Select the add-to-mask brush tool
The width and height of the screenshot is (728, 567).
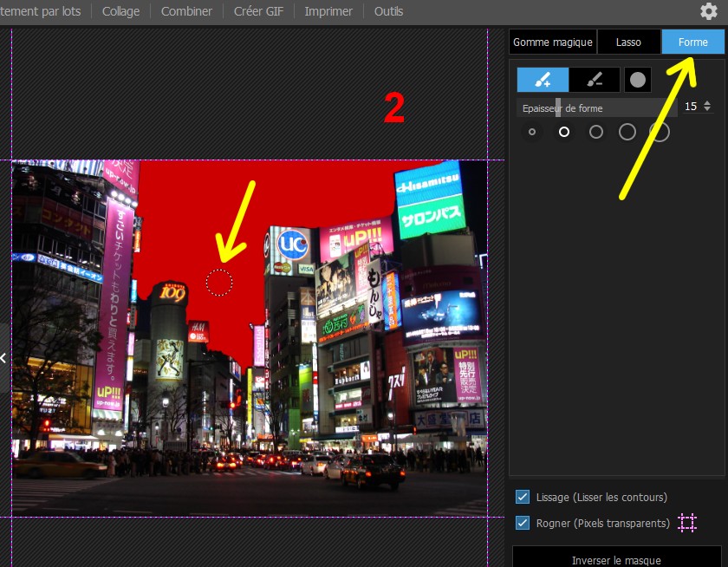pos(543,80)
